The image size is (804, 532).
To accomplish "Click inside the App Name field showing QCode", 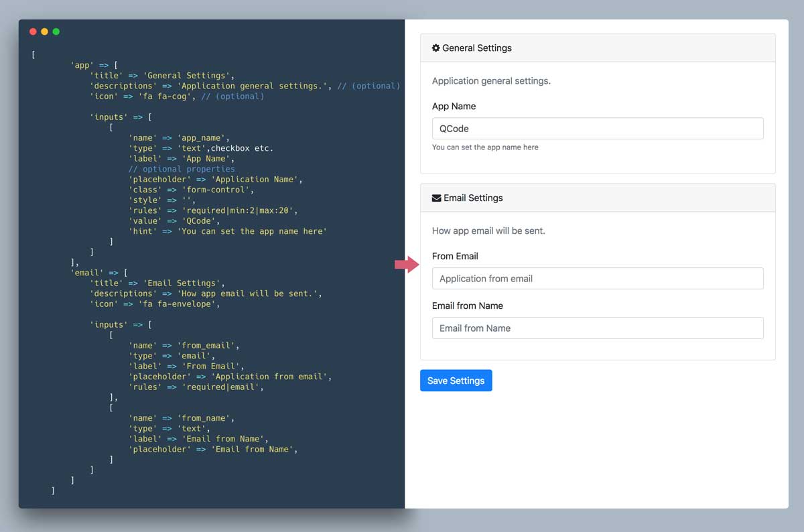I will [x=598, y=128].
